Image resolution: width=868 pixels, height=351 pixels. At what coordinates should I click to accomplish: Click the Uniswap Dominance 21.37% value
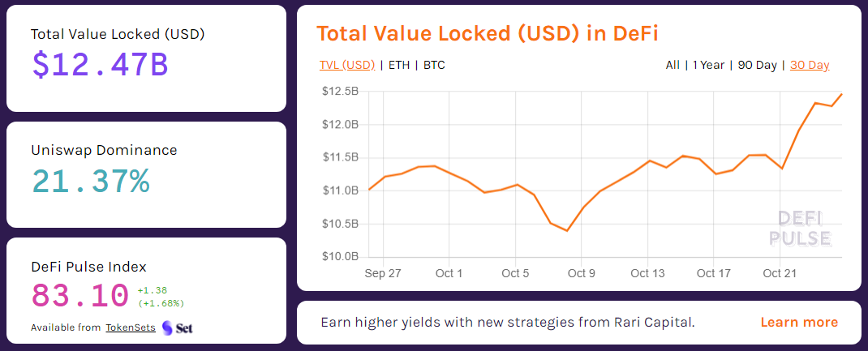91,181
